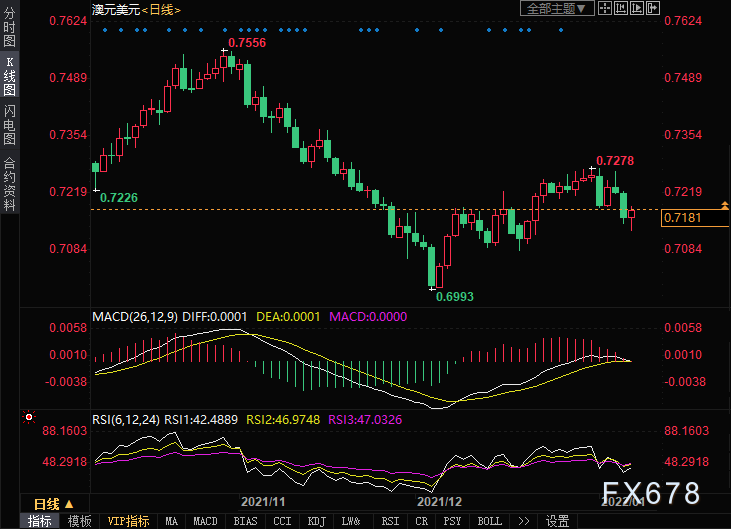Toggle the BOLL indicator
This screenshot has height=529, width=731.
pos(489,521)
